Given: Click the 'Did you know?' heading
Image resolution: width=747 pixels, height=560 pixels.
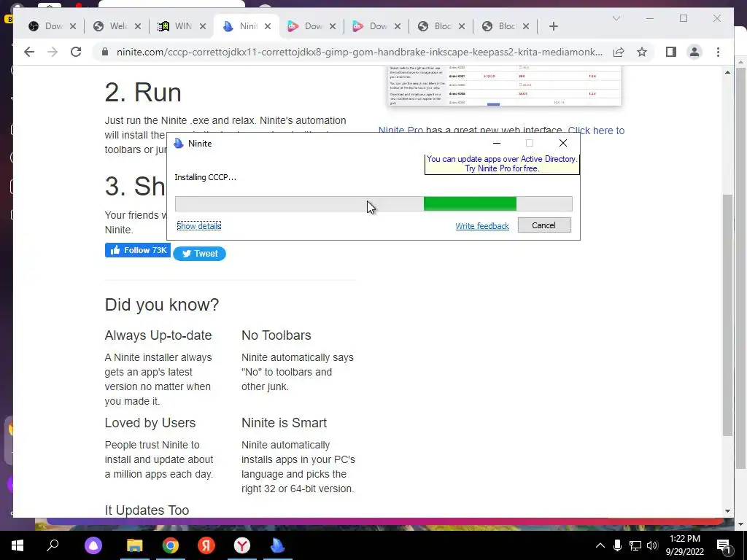Looking at the screenshot, I should pos(162,305).
